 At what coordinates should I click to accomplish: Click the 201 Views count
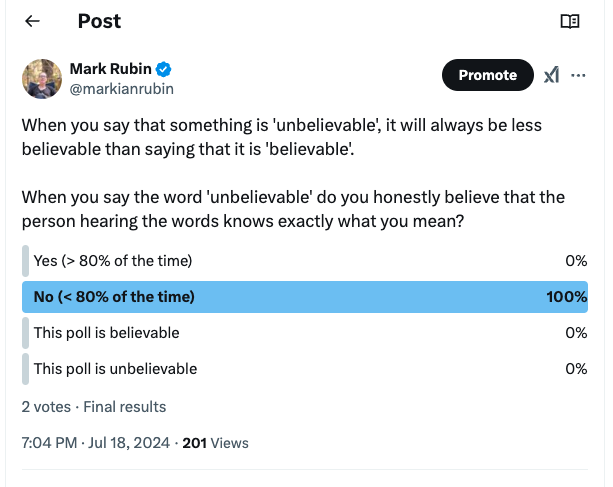click(x=216, y=442)
